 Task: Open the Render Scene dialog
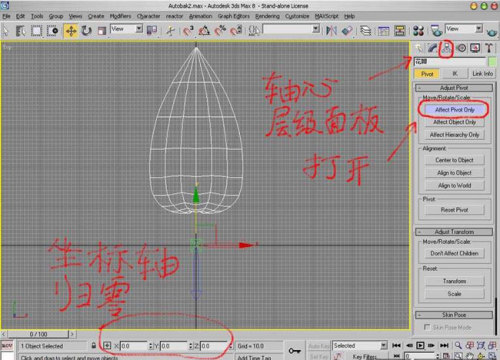point(436,31)
